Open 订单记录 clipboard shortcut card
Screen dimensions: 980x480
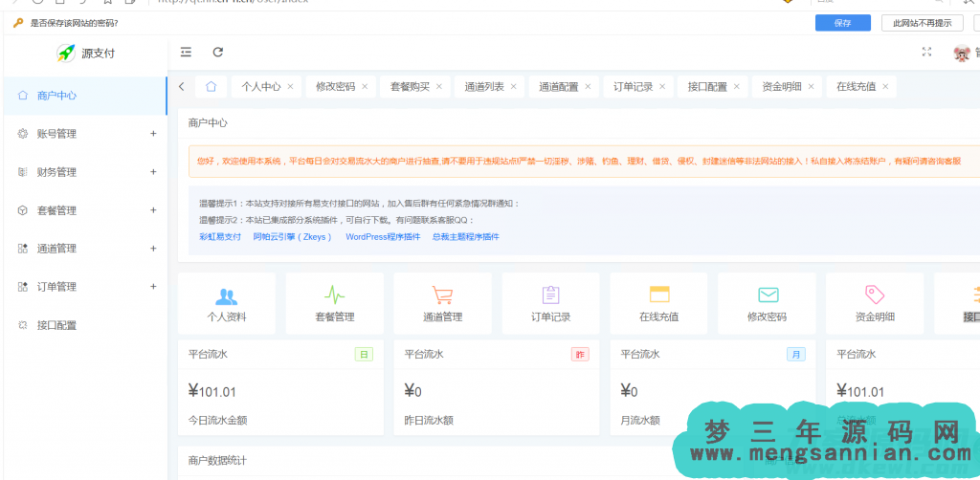coord(550,303)
